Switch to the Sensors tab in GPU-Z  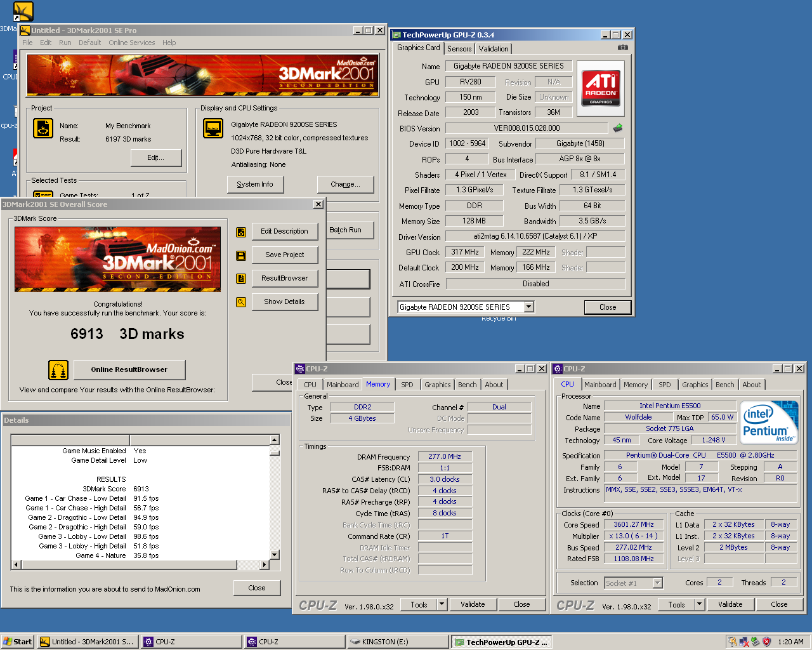pyautogui.click(x=459, y=49)
